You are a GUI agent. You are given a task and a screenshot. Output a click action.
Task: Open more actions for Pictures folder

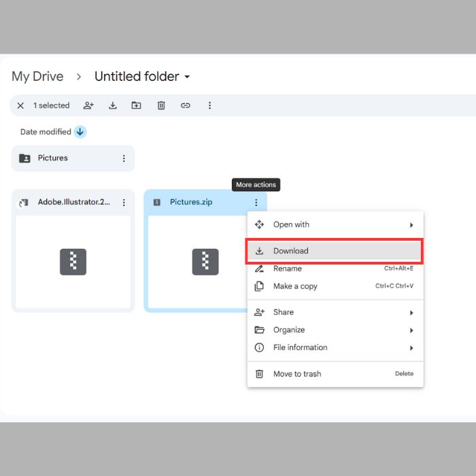124,158
